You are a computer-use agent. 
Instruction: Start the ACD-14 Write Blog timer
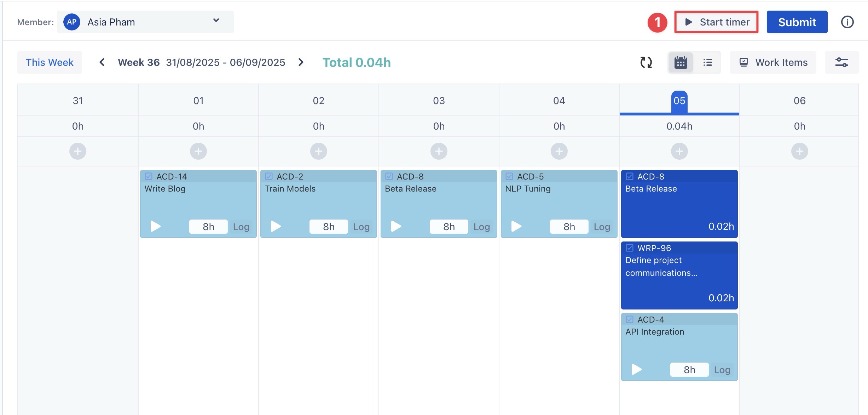(x=155, y=226)
